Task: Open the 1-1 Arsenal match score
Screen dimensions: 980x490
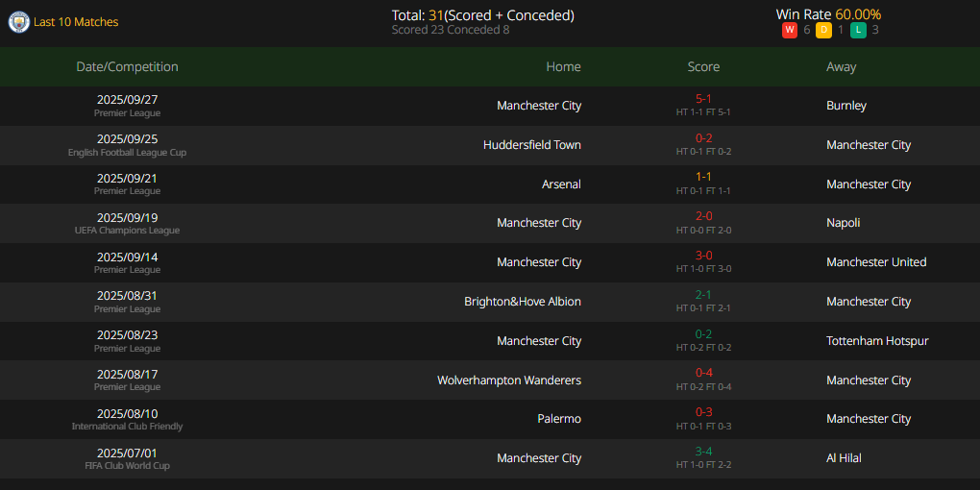Action: click(703, 178)
